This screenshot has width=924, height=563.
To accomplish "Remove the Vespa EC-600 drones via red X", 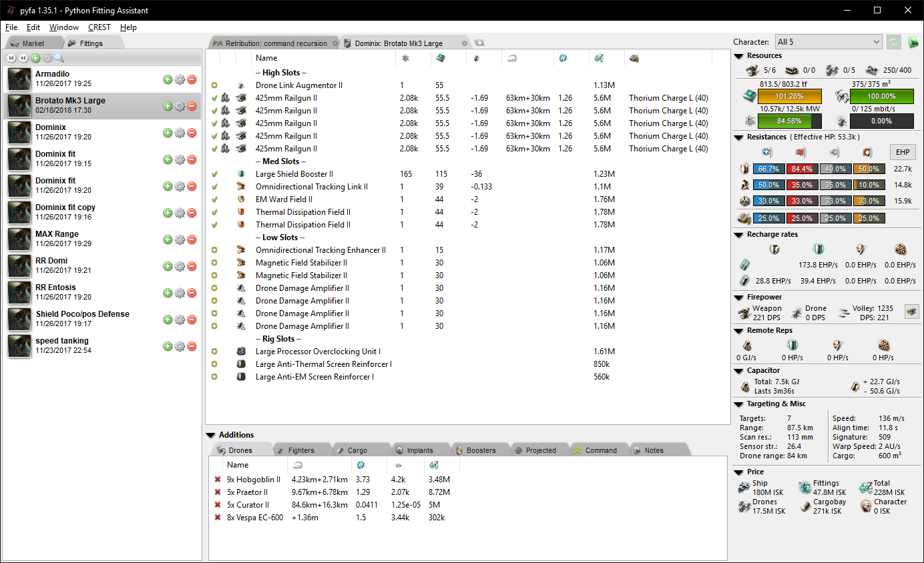I will coord(217,517).
